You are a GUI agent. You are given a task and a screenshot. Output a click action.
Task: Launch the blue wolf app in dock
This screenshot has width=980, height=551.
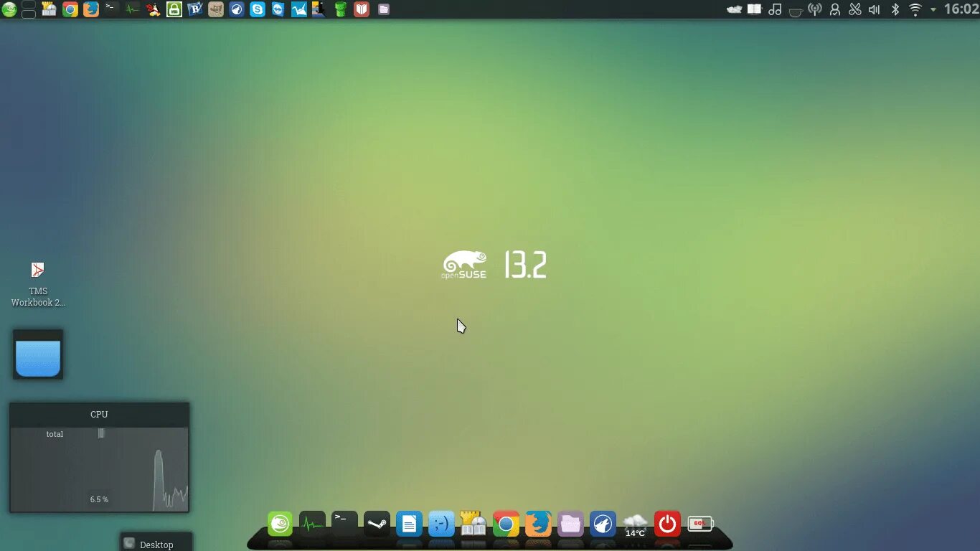[603, 524]
